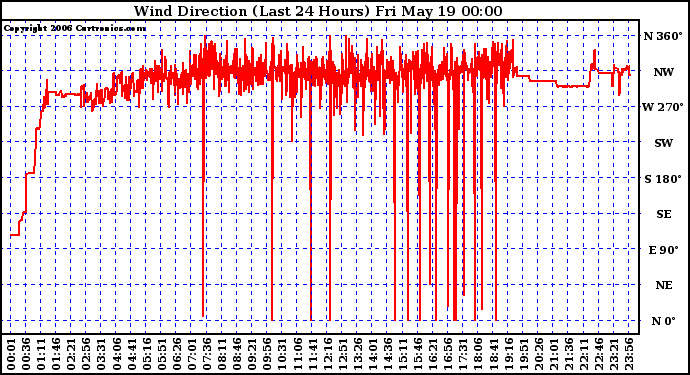Click the 09:56 time label
Viewport: 690px width, 375px height.
tap(267, 354)
